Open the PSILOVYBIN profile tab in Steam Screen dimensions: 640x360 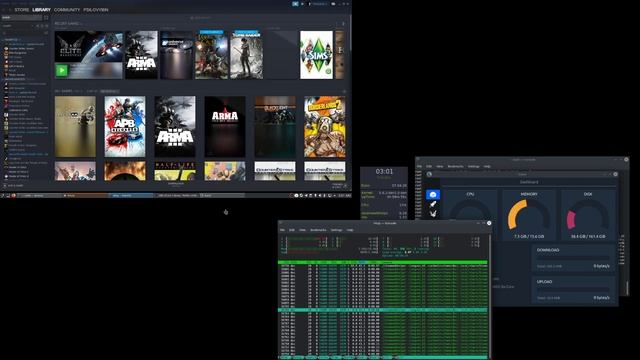(x=96, y=9)
